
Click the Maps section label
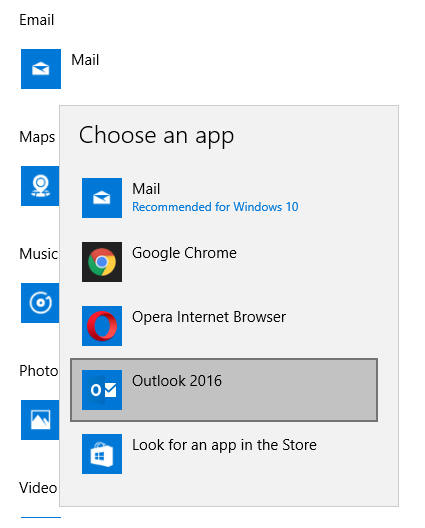(x=37, y=137)
